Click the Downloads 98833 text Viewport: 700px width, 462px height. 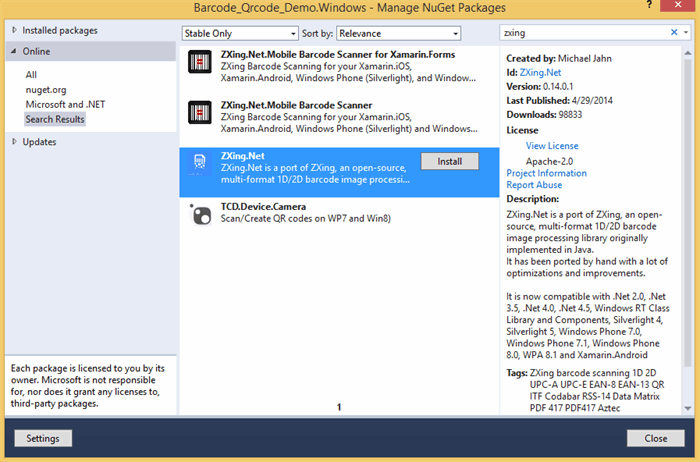click(x=544, y=115)
